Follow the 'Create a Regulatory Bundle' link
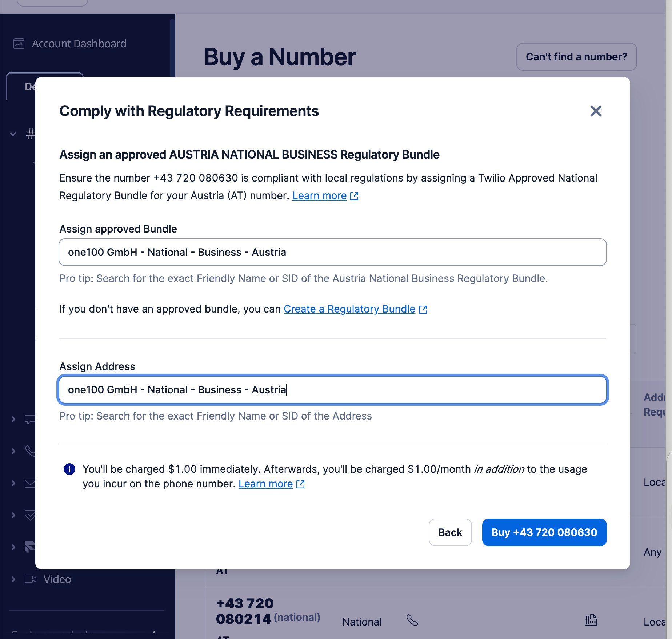Viewport: 672px width, 639px height. (x=349, y=309)
